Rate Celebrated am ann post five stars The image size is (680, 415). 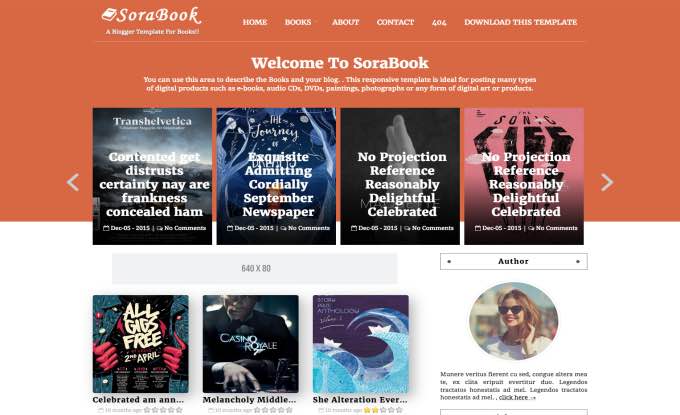pos(179,410)
